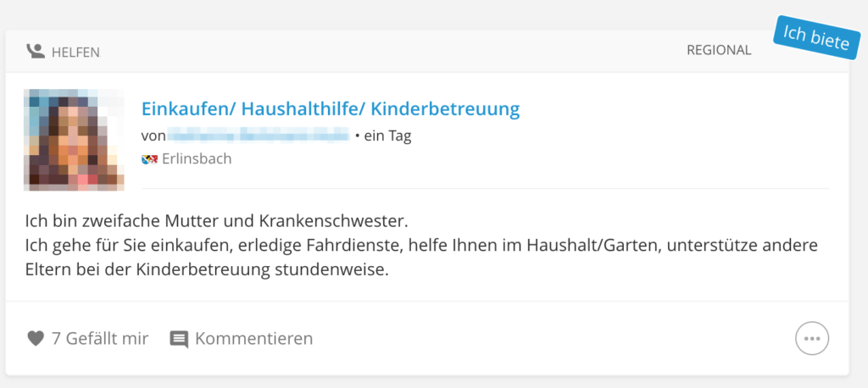Image resolution: width=868 pixels, height=388 pixels.
Task: Open post title Einkaufen/ Haushalthilfe/ Kinderbetreuung
Action: [x=331, y=109]
